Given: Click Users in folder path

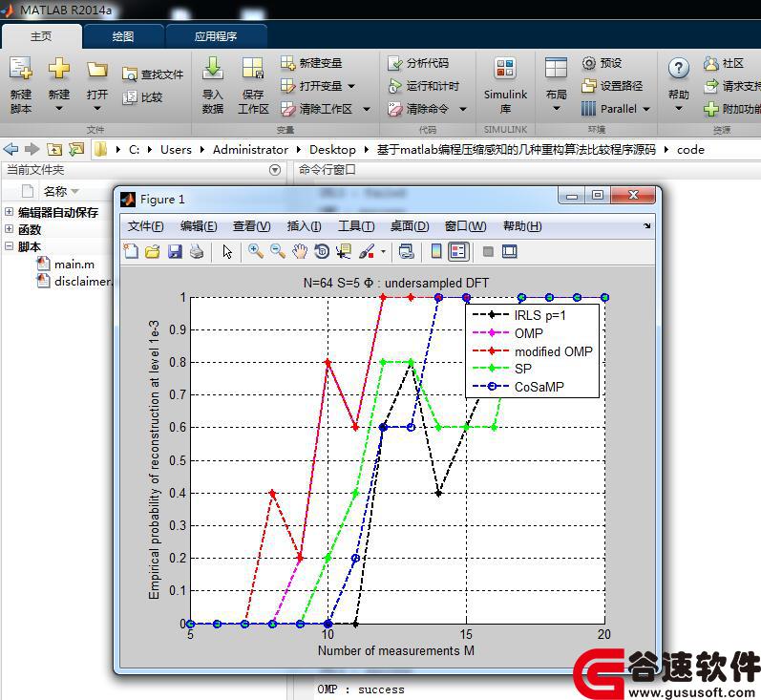Looking at the screenshot, I should coord(176,150).
